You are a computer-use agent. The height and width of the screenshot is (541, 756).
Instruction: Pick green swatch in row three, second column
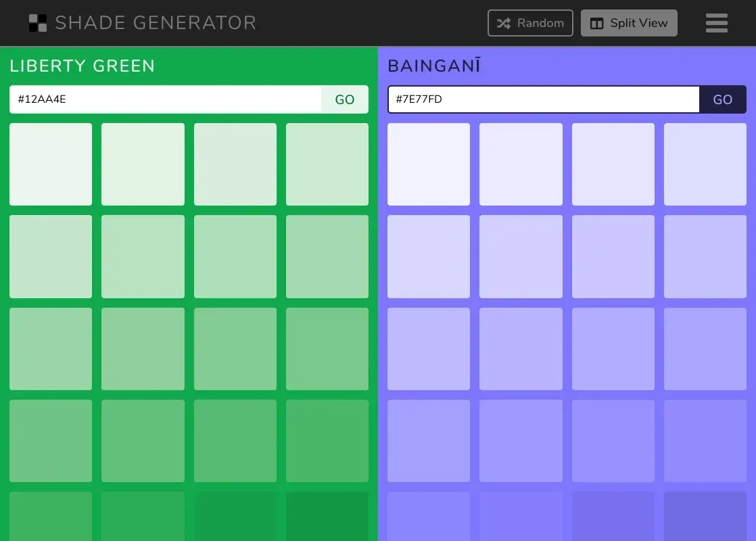(x=143, y=349)
